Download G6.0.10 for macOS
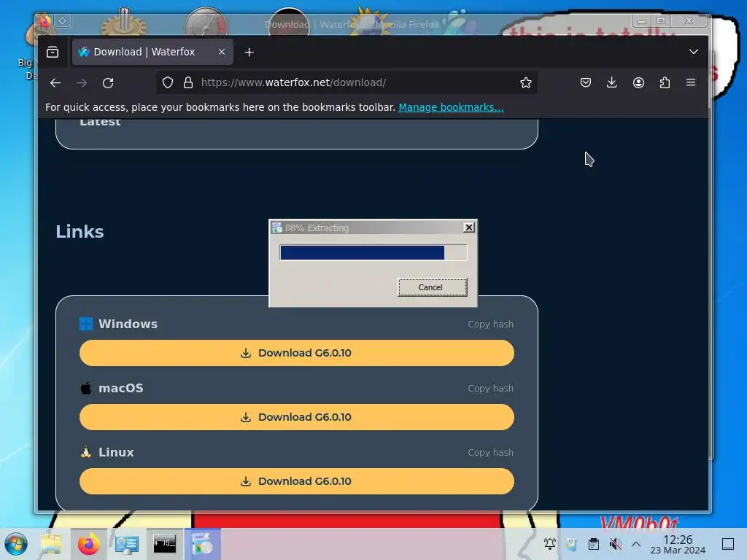The height and width of the screenshot is (560, 747). 296,417
